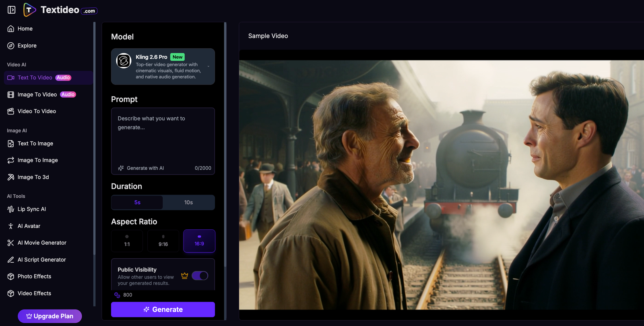The width and height of the screenshot is (644, 326).
Task: Click the AI Movie Generator scissors icon
Action: [11, 243]
